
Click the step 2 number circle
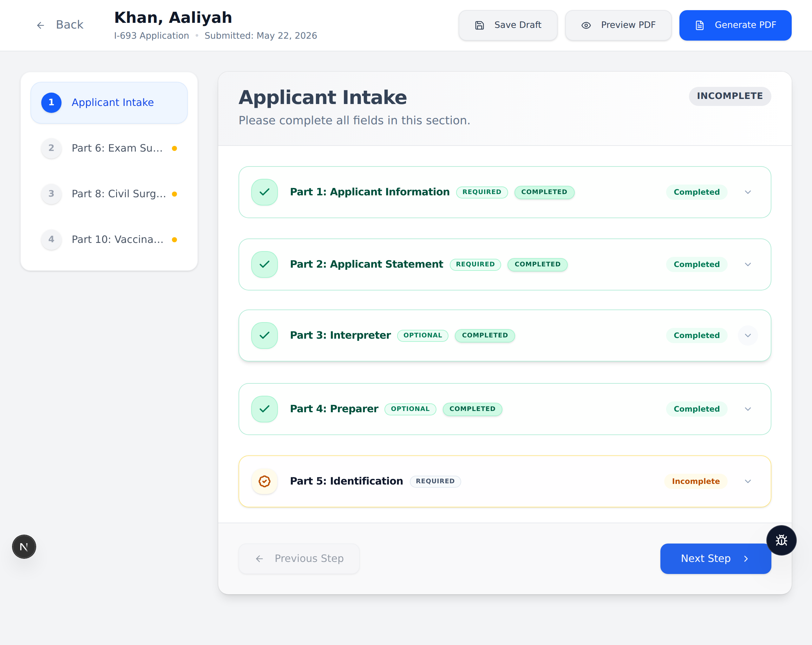[51, 148]
